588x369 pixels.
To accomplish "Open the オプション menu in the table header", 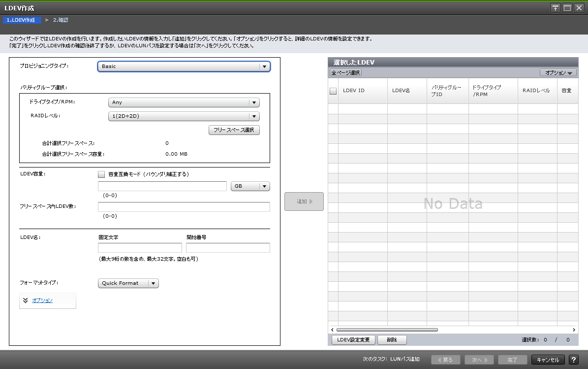I will [558, 72].
